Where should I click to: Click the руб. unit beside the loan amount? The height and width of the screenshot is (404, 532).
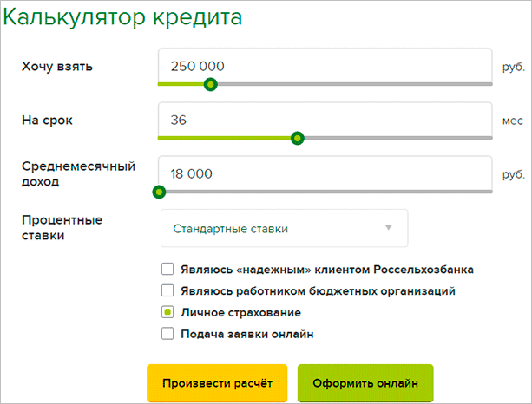513,67
